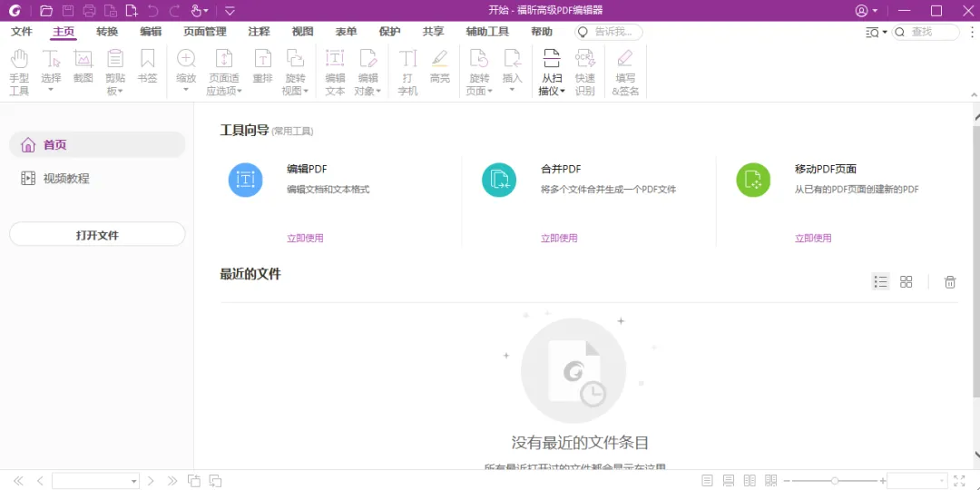Image resolution: width=980 pixels, height=490 pixels.
Task: Click the blue 编辑PDF circle icon
Action: [x=245, y=180]
